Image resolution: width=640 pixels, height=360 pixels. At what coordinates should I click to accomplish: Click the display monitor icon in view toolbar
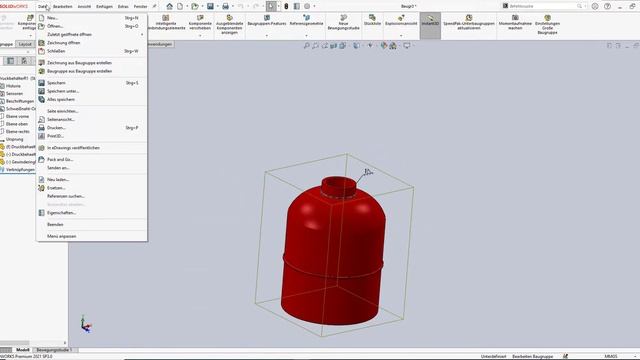(x=407, y=46)
